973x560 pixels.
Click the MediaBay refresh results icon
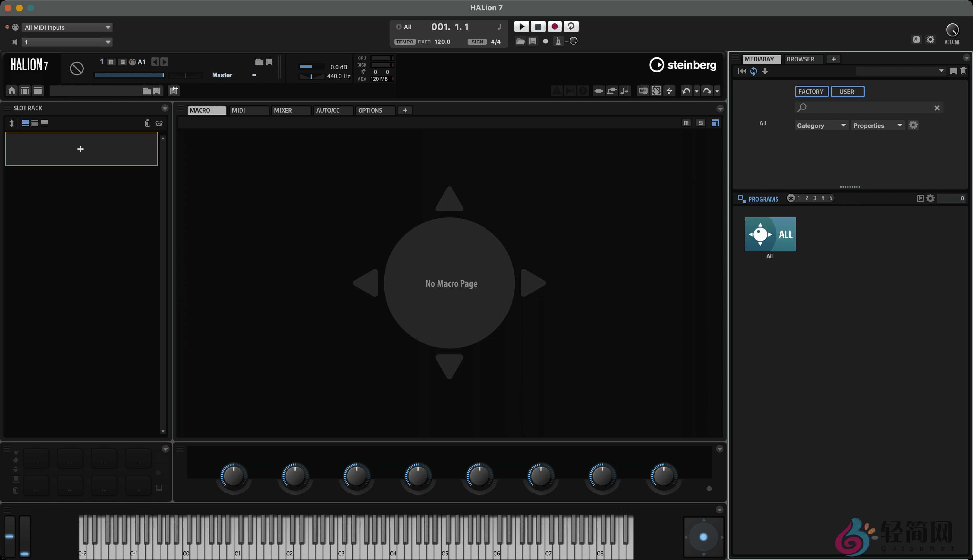click(x=753, y=71)
